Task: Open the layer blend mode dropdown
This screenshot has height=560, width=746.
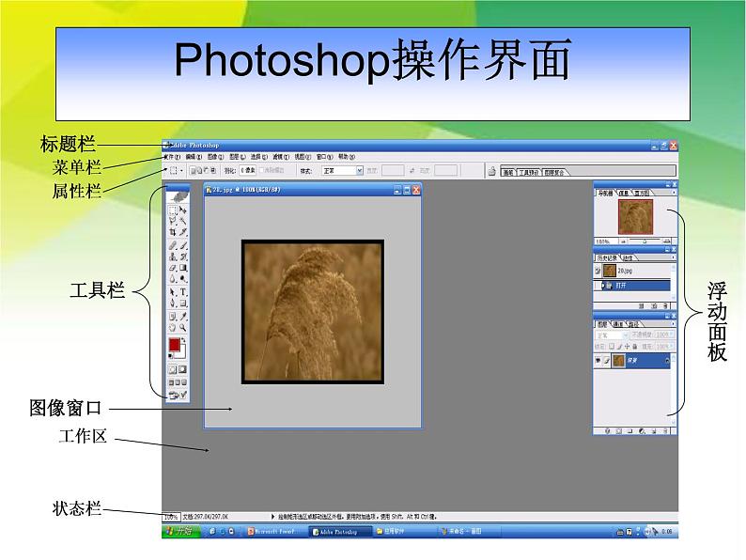Action: [x=612, y=334]
